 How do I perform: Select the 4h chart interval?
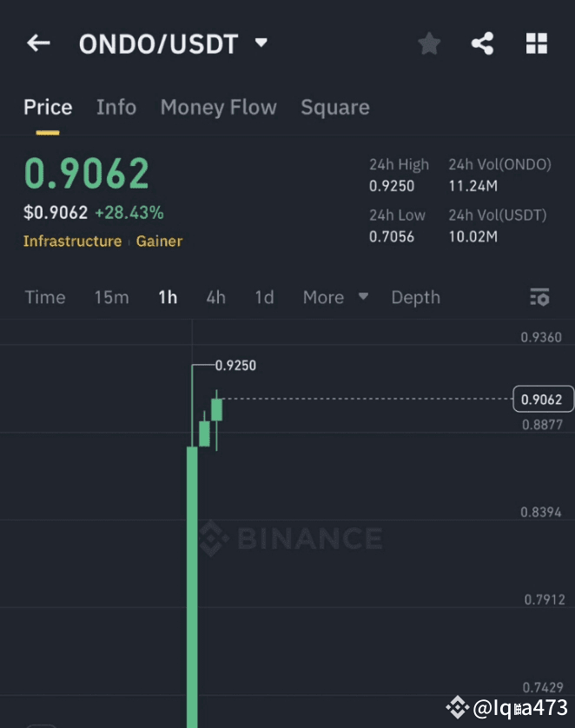pyautogui.click(x=215, y=297)
